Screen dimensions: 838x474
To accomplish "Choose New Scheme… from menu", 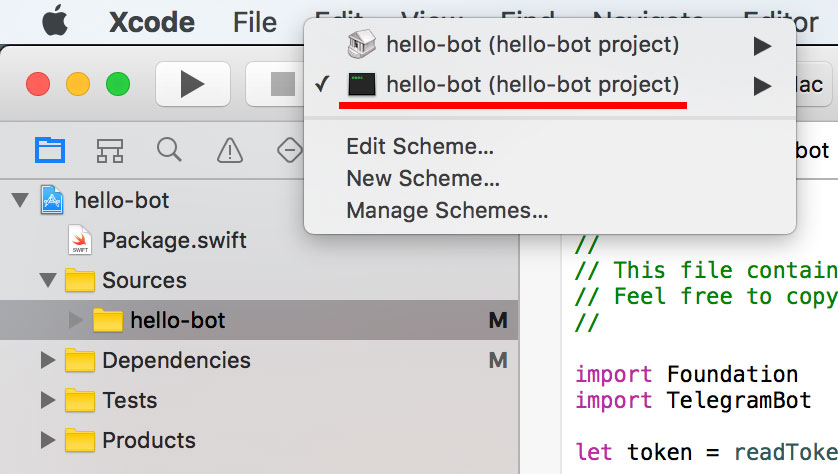I will tap(423, 178).
